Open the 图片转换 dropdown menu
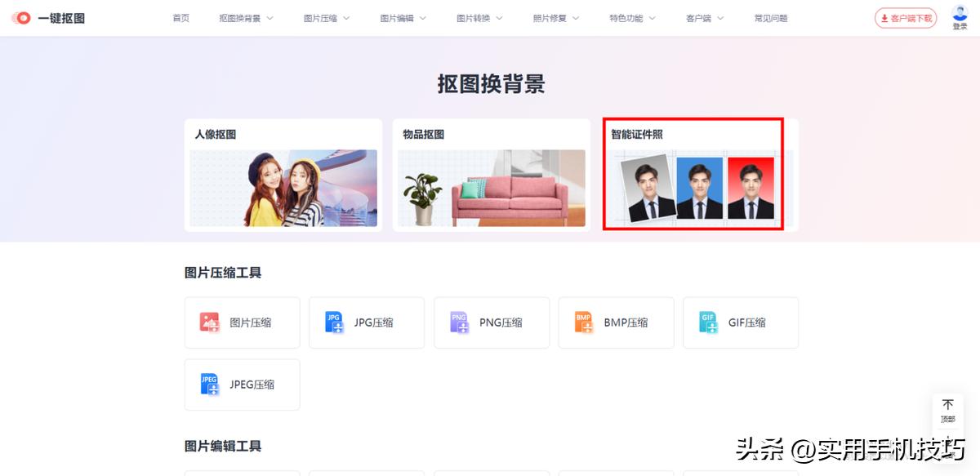Image resolution: width=980 pixels, height=476 pixels. point(474,16)
